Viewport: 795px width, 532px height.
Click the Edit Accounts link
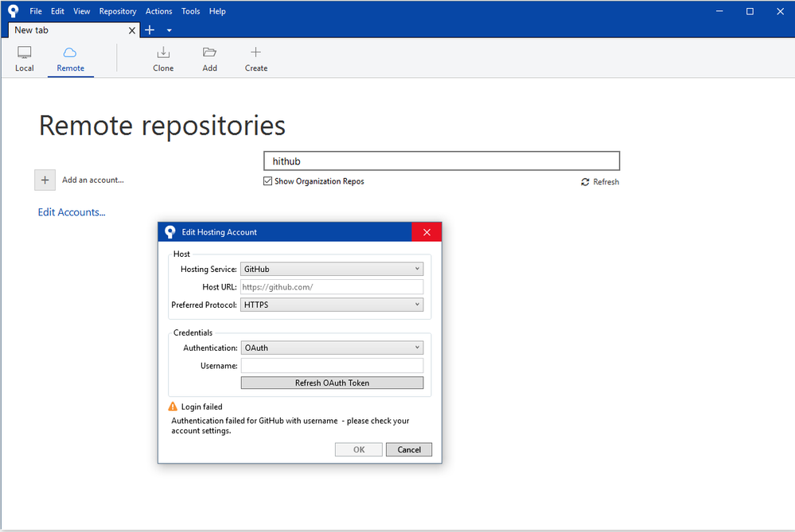(x=72, y=212)
